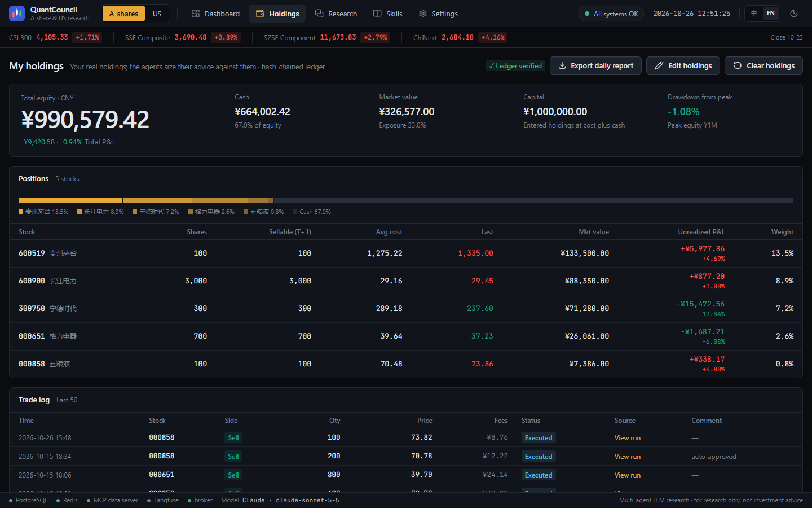Open the Skills tab
The height and width of the screenshot is (508, 812).
(x=388, y=14)
